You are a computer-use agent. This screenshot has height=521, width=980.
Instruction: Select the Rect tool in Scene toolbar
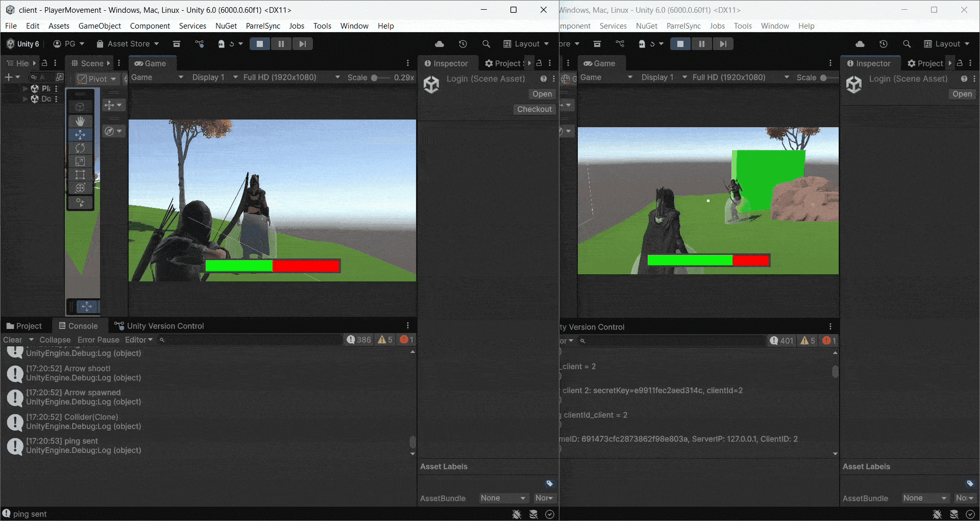click(80, 175)
